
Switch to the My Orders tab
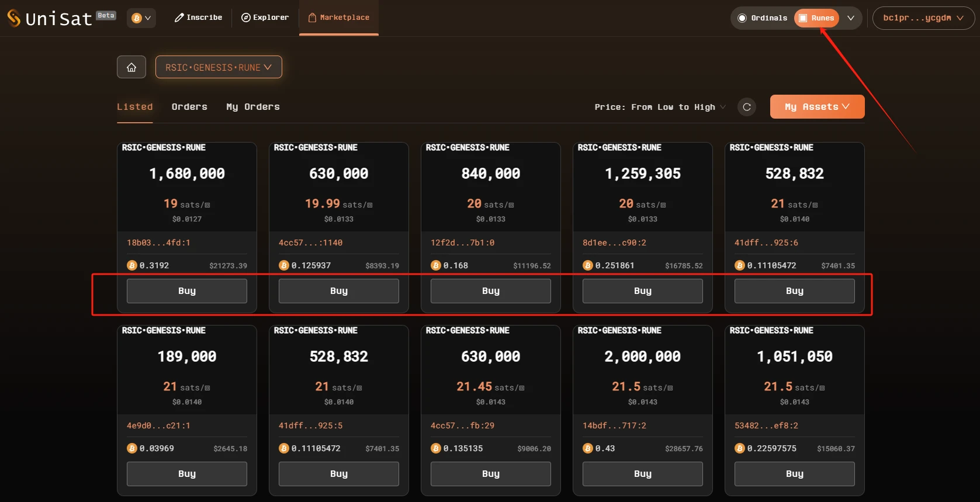tap(253, 107)
